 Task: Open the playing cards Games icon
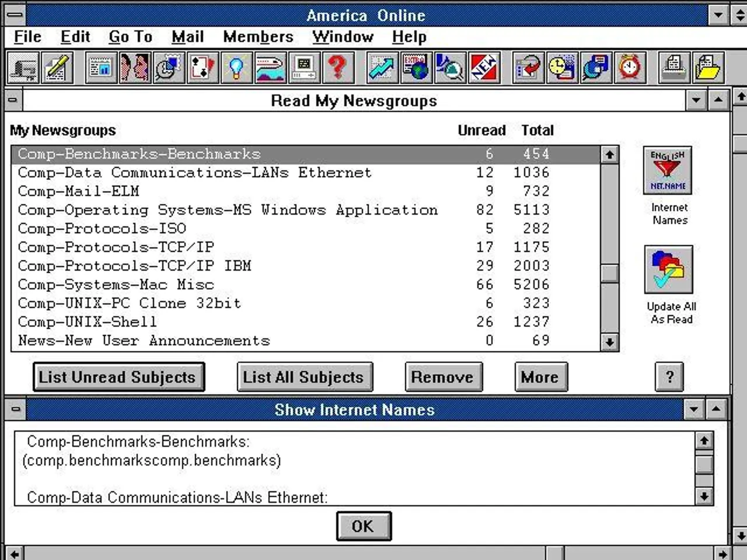(x=203, y=68)
